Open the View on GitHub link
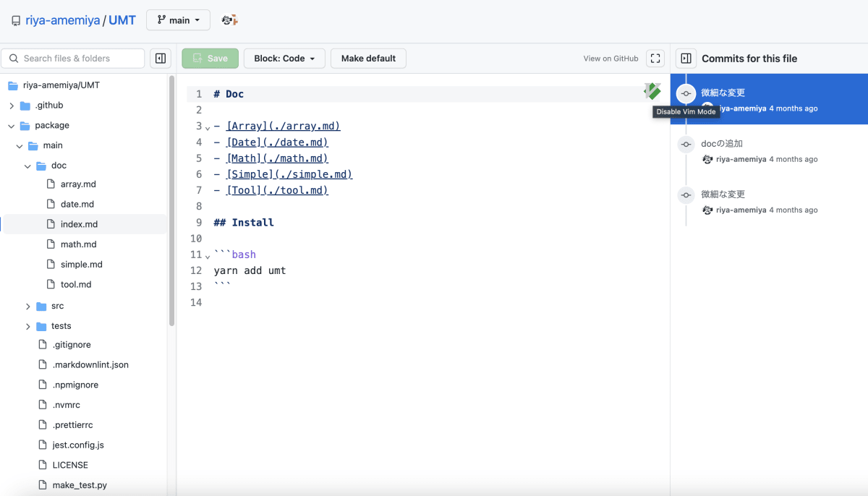Image resolution: width=868 pixels, height=496 pixels. 611,59
